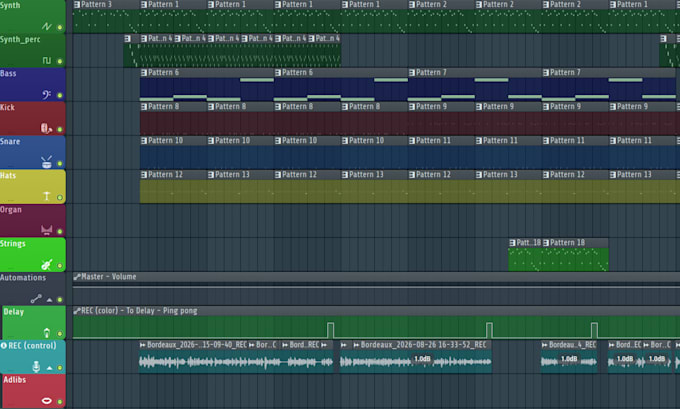Click the waveform of Bordeaux_2026-..15-09-40_REC clip
Viewport: 680px width, 409px height.
pos(195,362)
